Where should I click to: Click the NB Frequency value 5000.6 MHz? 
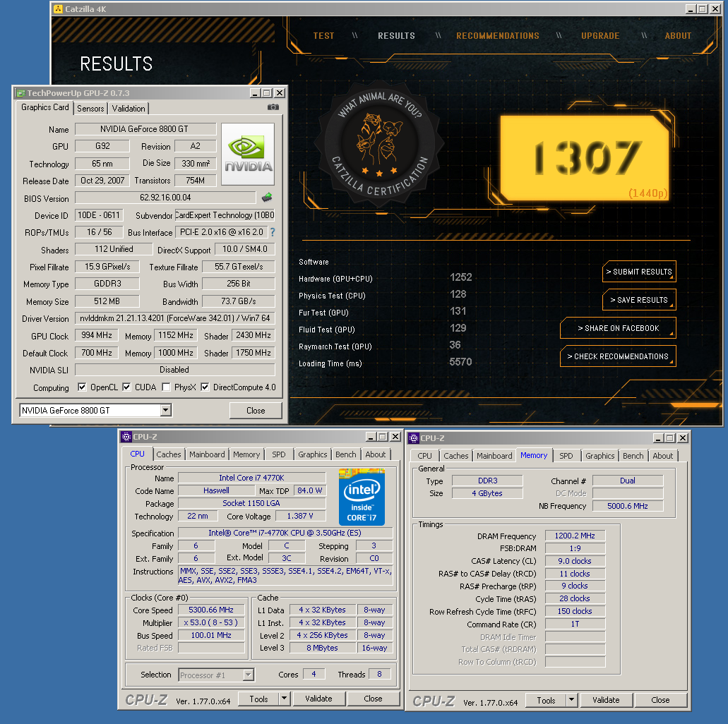[628, 506]
